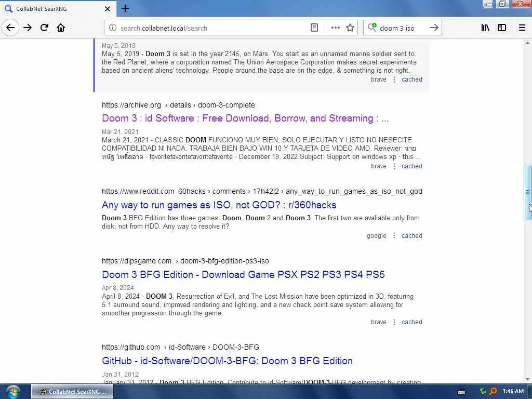
Task: Open the Firefox hamburger menu
Action: (522, 28)
